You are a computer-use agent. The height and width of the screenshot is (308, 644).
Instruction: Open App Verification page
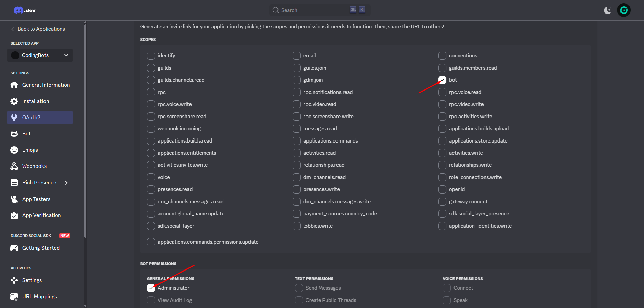(40, 215)
